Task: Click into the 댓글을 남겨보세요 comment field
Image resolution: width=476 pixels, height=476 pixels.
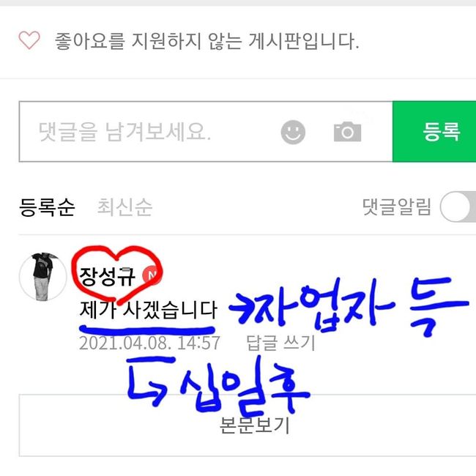Action: (206, 131)
